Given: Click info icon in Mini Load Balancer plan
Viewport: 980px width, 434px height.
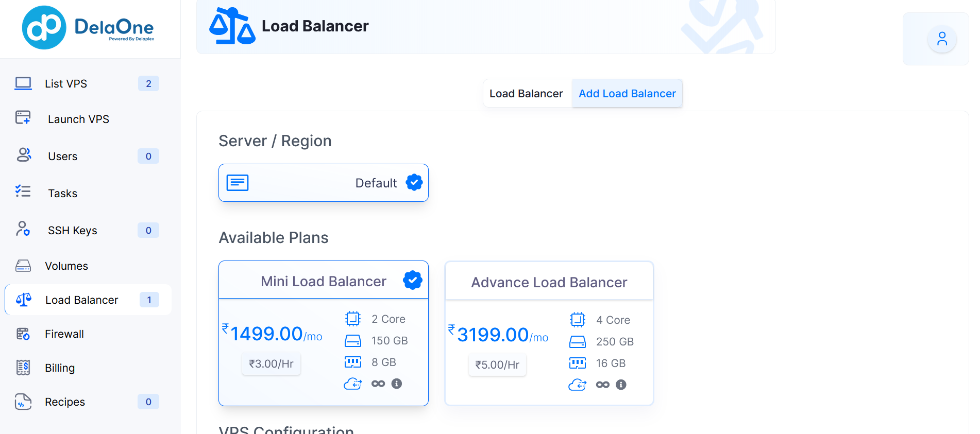Looking at the screenshot, I should [396, 384].
